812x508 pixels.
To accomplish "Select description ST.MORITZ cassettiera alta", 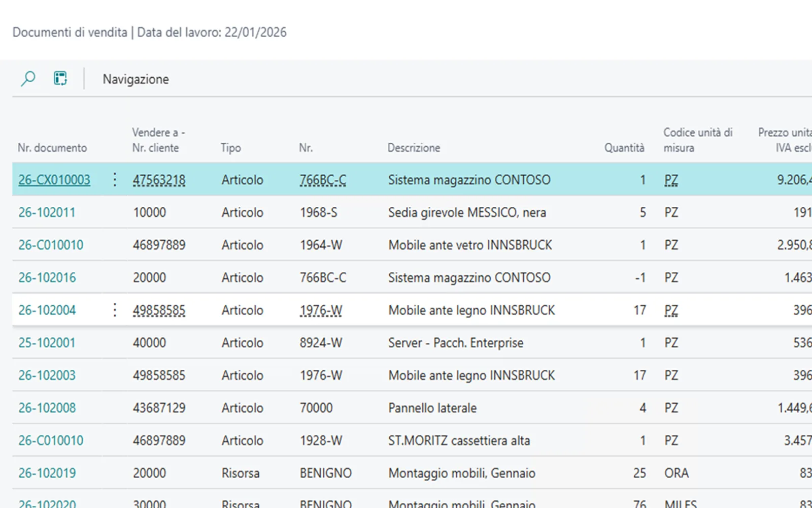I will point(459,440).
